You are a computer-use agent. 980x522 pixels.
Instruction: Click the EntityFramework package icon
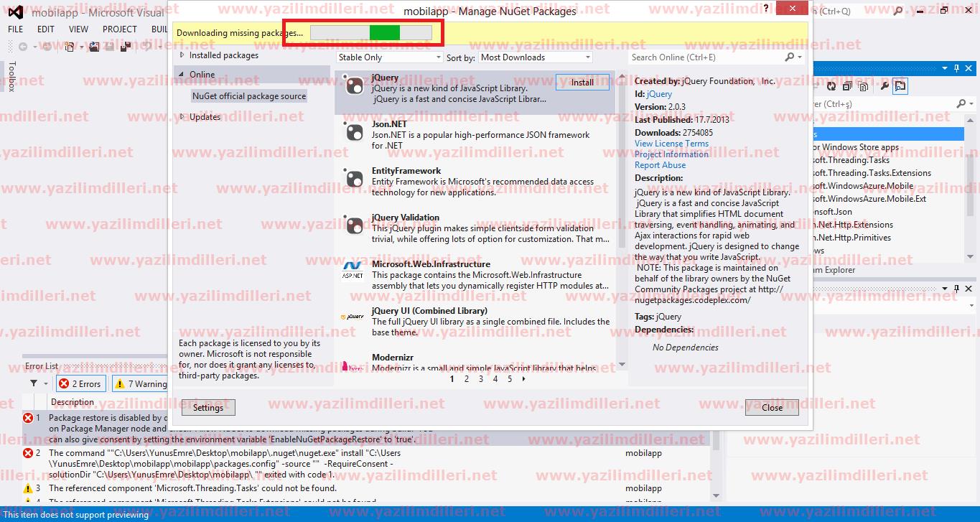(x=354, y=180)
